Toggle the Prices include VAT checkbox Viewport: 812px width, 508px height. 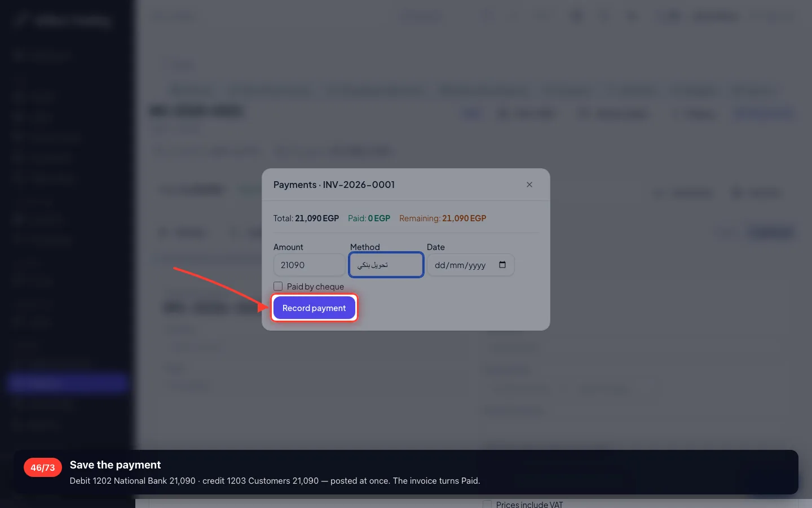pyautogui.click(x=487, y=504)
